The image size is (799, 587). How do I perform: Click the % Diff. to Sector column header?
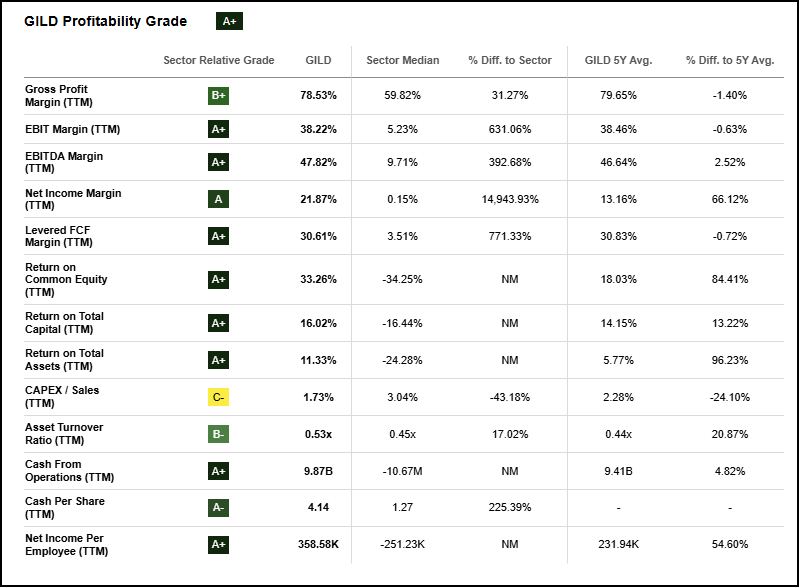click(510, 60)
